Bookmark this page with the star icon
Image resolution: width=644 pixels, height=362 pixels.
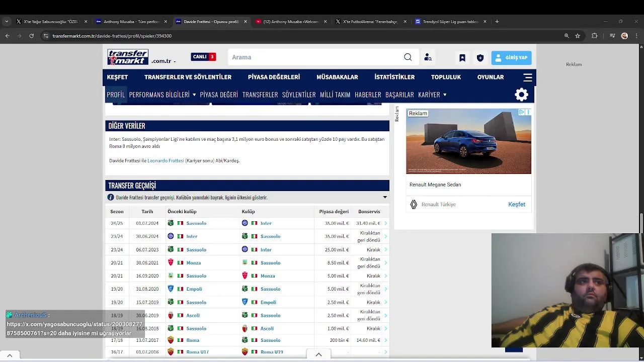578,36
